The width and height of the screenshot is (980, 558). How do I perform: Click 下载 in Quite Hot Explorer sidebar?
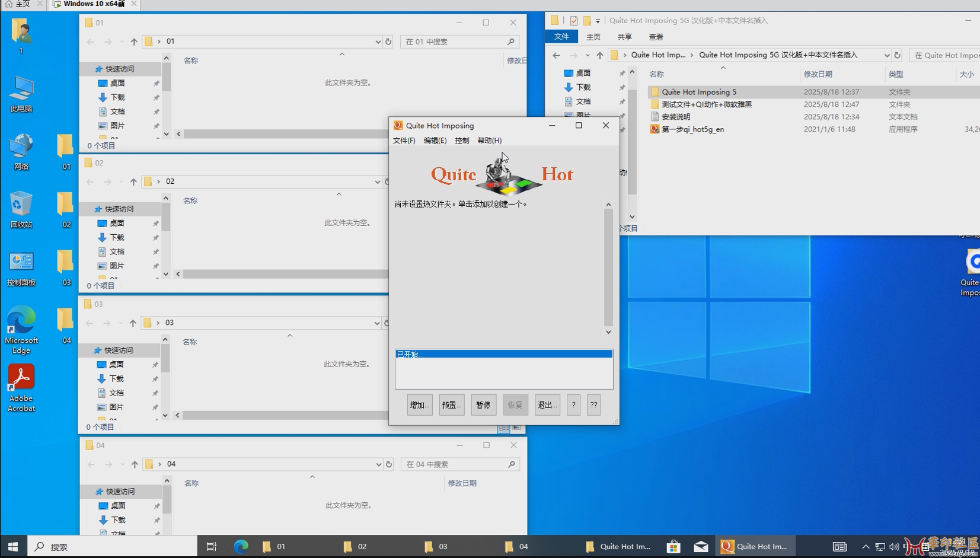click(583, 87)
